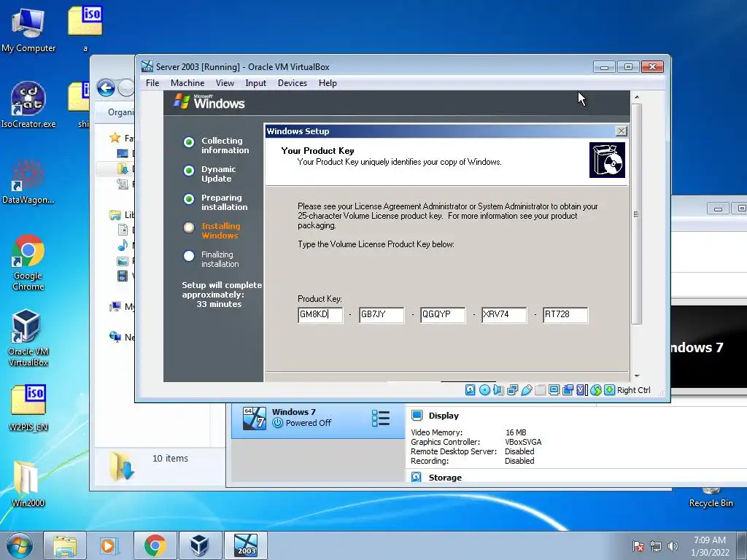Switch to VirtualBox Manager taskbar button
This screenshot has height=560, width=747.
click(199, 545)
